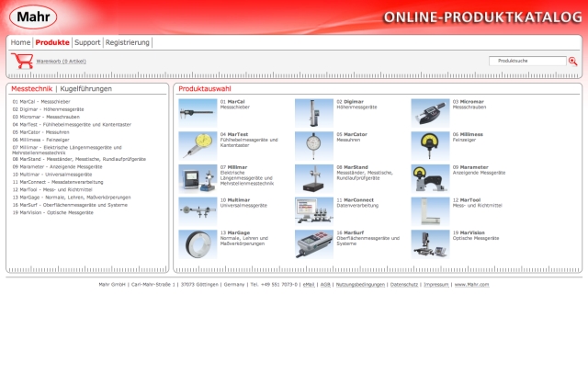Click the shopping cart icon
Viewport: 588px width, 384px height.
coord(21,61)
